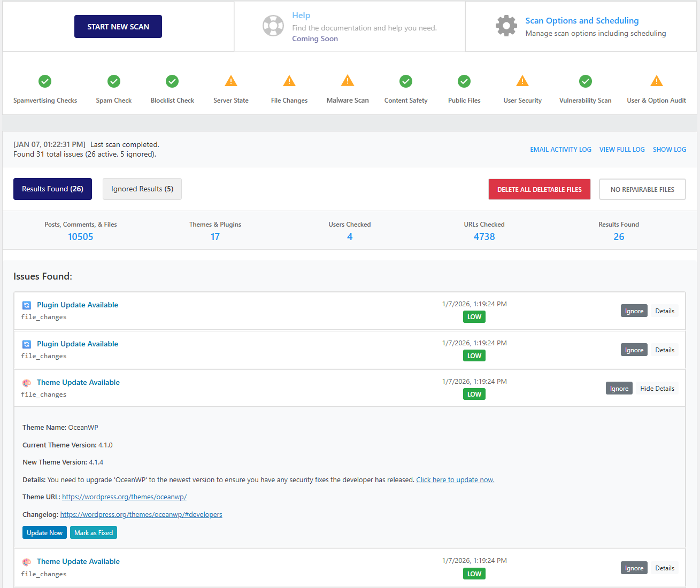Click the Malware Scan warning icon
The image size is (700, 588).
coord(348,81)
